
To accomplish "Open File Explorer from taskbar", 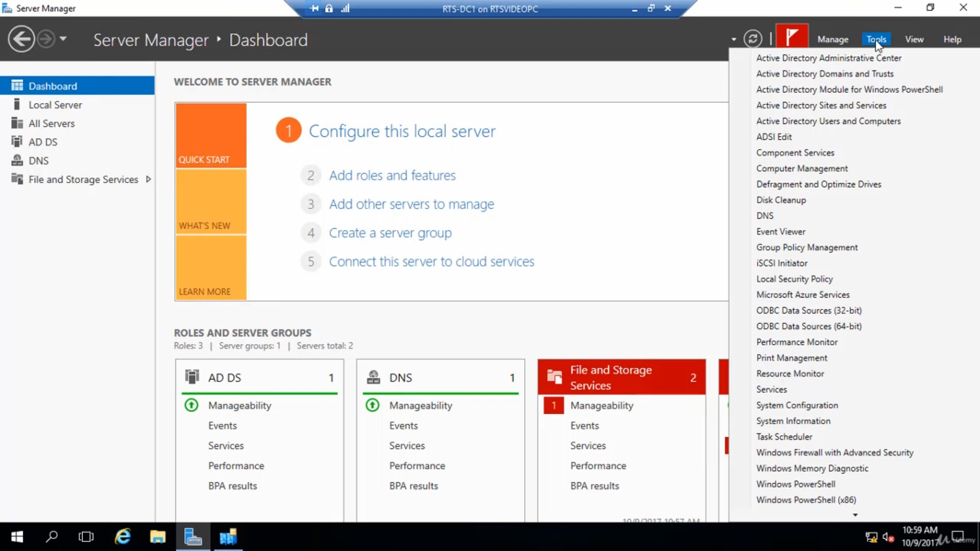I will point(158,537).
